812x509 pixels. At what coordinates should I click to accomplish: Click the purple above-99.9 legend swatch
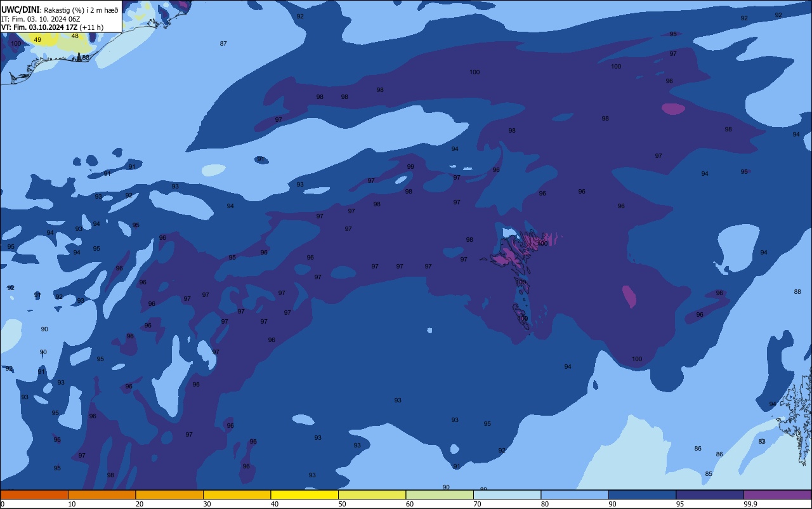778,494
